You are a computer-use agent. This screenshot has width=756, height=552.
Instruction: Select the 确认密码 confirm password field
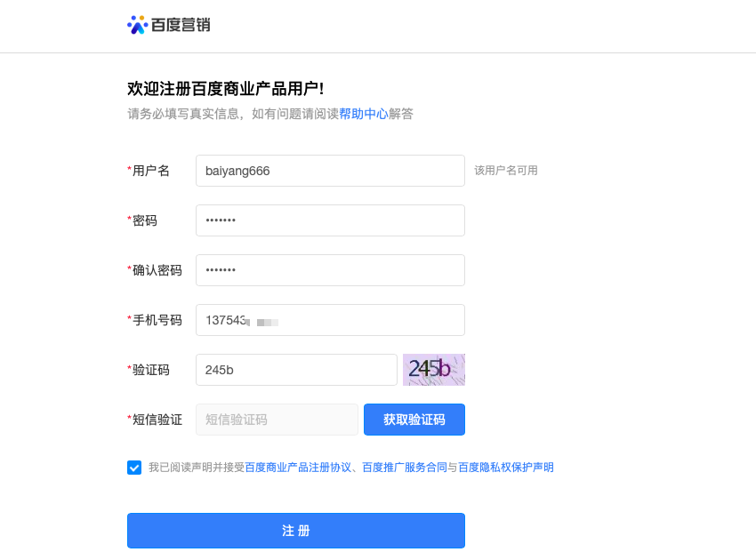(330, 270)
